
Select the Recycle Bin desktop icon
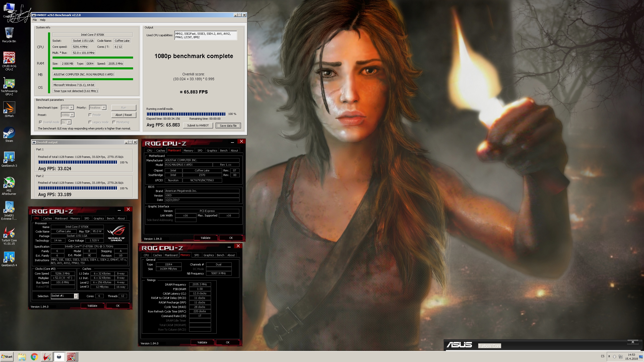click(9, 35)
